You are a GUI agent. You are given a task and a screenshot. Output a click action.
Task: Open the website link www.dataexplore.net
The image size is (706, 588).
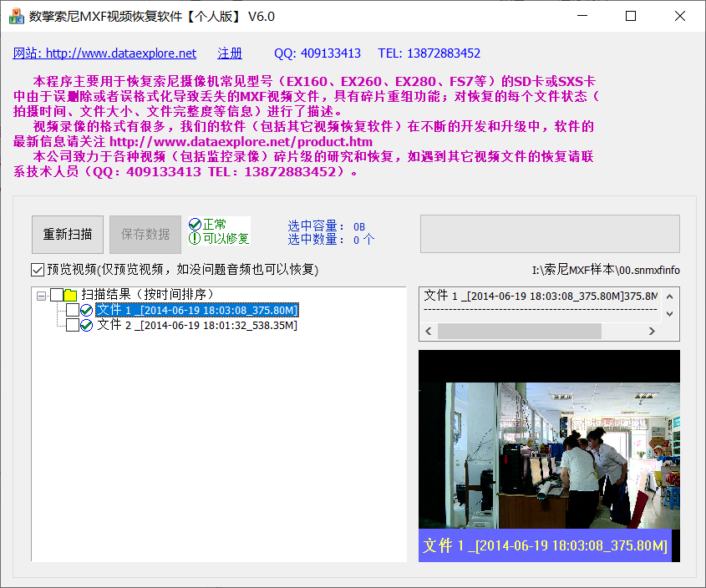pos(104,53)
